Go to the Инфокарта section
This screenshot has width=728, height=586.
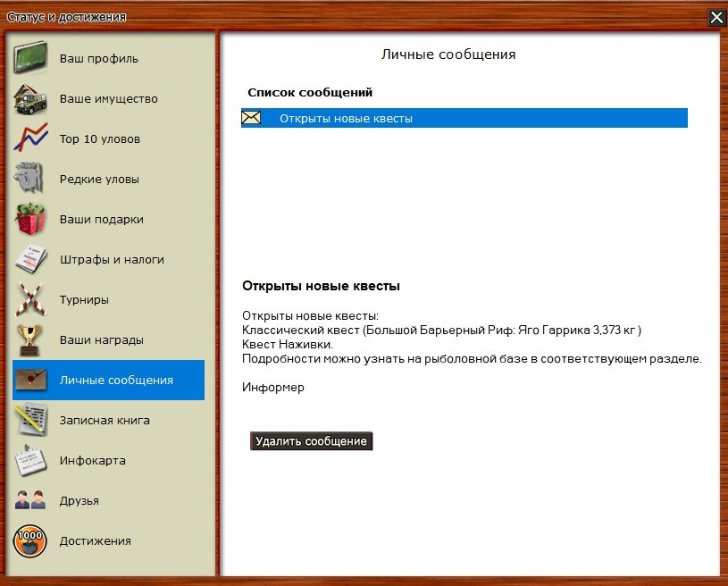92,461
